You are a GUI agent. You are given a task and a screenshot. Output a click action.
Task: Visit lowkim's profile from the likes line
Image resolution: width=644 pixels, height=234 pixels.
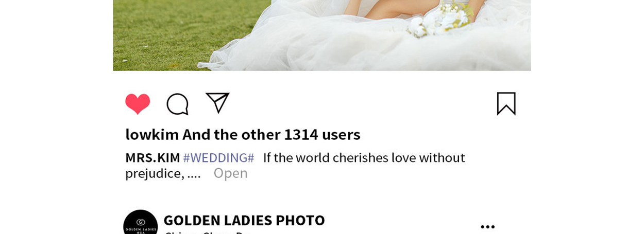pos(152,134)
